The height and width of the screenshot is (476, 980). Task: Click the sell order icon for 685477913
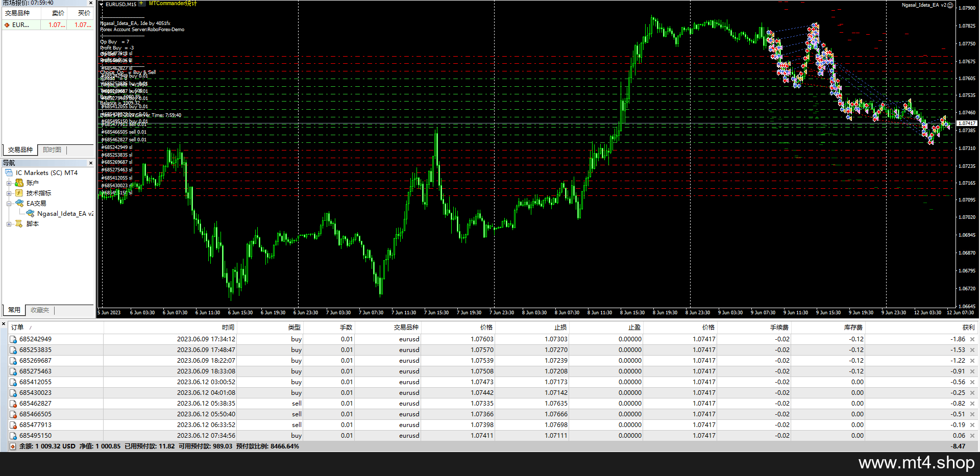click(x=13, y=425)
